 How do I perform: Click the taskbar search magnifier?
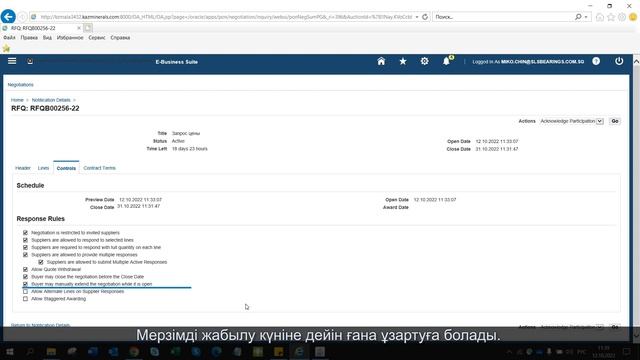30,351
